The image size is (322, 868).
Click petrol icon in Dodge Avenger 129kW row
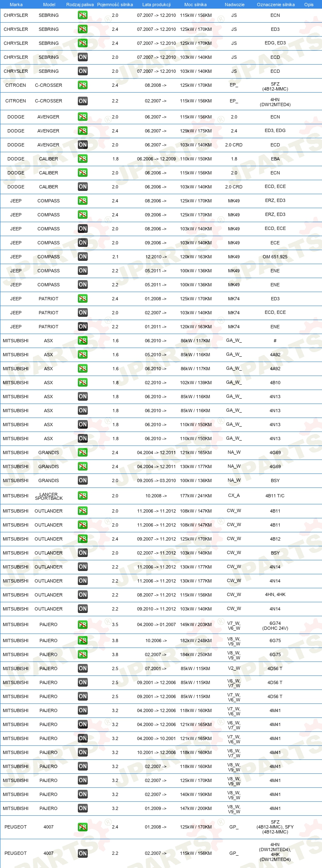pos(83,131)
